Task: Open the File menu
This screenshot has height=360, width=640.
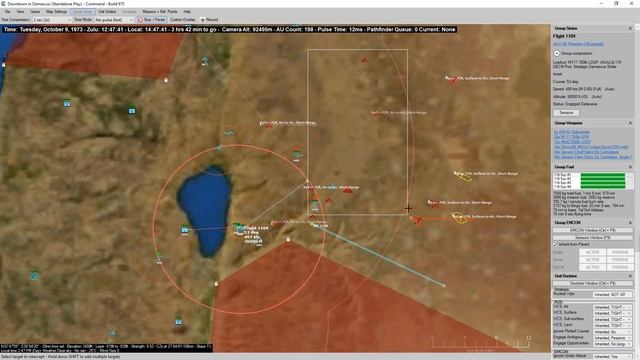Action: pos(7,11)
